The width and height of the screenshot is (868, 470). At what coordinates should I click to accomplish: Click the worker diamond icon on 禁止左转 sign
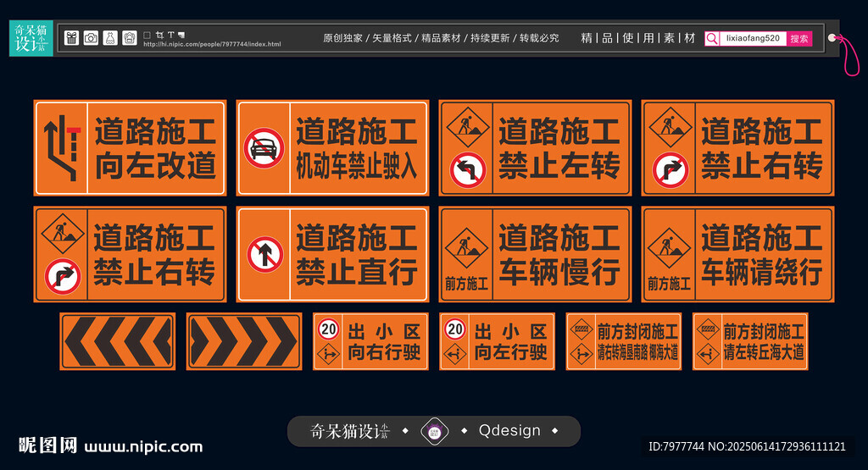(467, 127)
